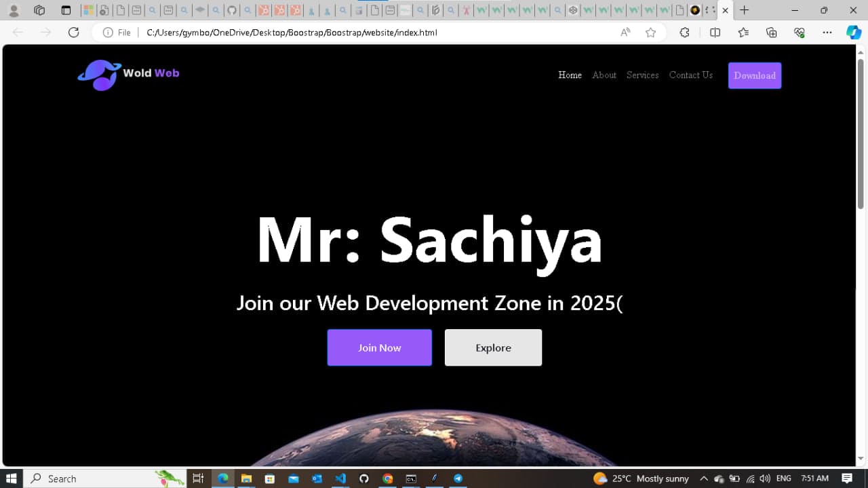Viewport: 868px width, 488px height.
Task: Open the Collections icon
Action: click(771, 33)
